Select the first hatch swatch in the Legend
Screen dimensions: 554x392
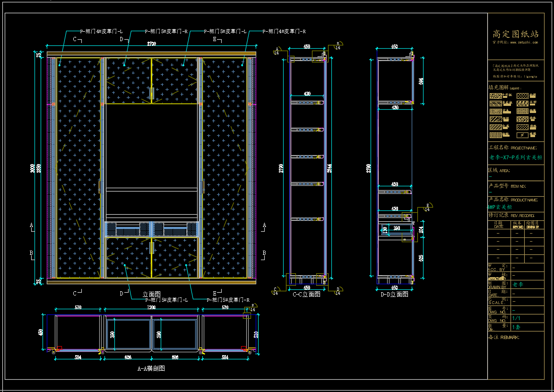[x=495, y=96]
